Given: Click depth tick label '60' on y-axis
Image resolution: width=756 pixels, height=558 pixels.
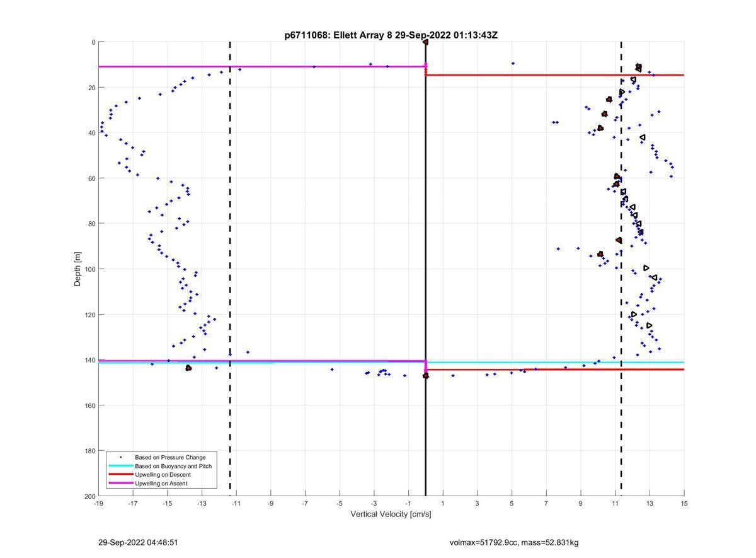Looking at the screenshot, I should (91, 178).
